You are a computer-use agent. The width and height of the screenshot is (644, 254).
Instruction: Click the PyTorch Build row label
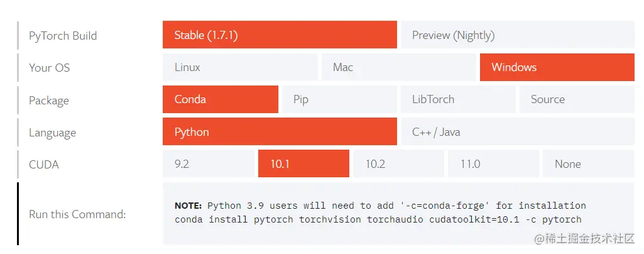pos(63,36)
